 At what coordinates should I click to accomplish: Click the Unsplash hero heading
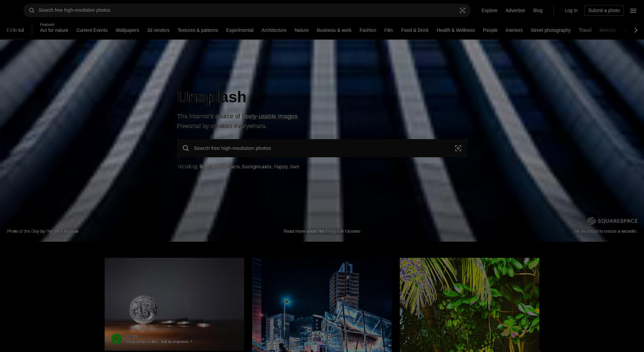[x=212, y=97]
